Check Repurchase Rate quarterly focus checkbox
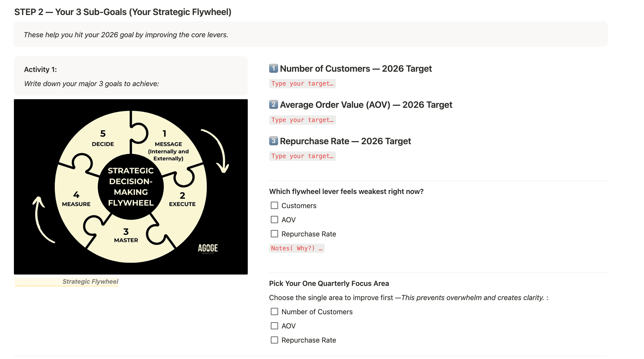 274,340
